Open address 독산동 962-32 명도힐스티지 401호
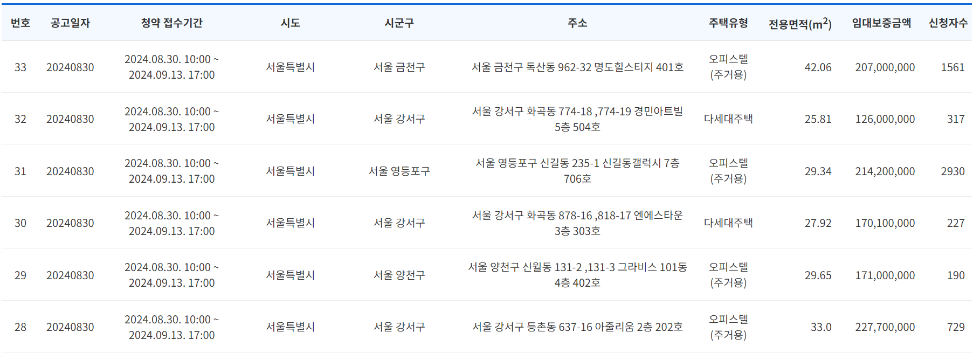 click(577, 67)
